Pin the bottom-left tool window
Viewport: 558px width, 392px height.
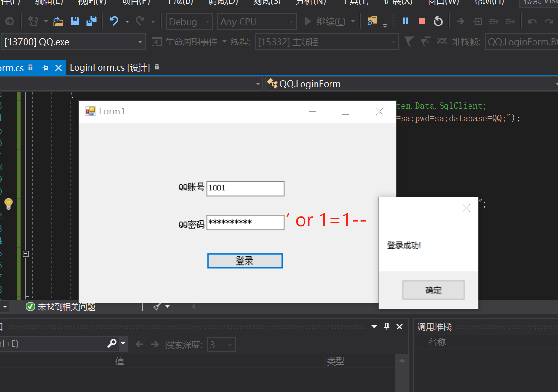[x=387, y=327]
